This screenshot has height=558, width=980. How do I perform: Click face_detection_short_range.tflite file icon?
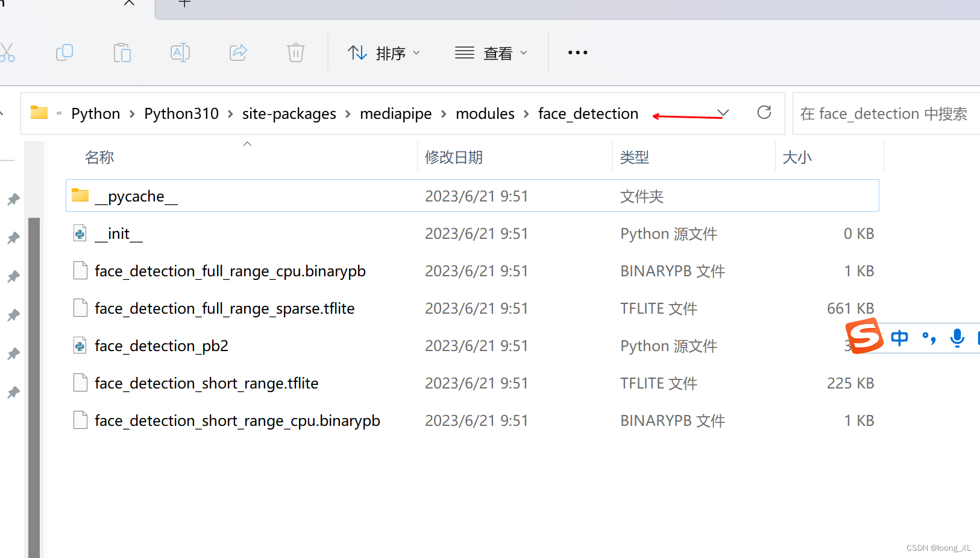[x=80, y=382]
